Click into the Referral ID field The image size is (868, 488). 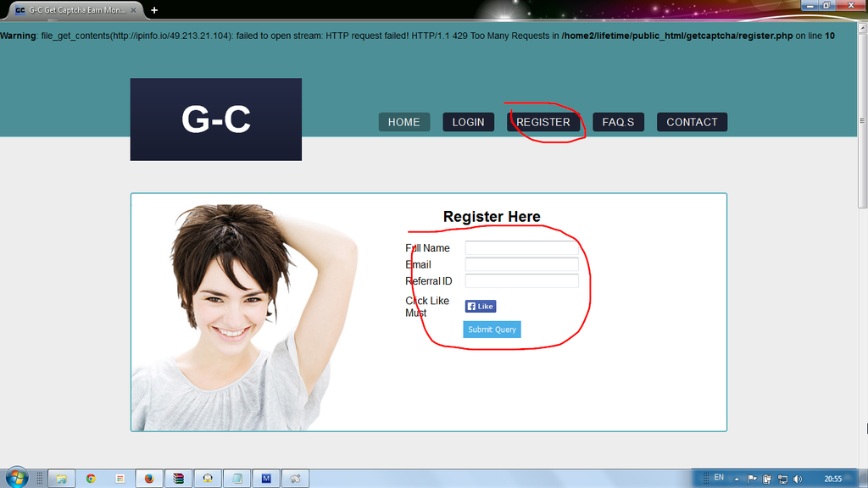pyautogui.click(x=521, y=280)
